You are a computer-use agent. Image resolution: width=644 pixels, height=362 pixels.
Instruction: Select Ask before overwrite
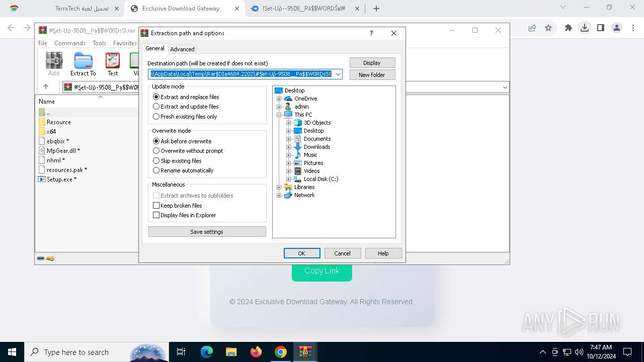pyautogui.click(x=182, y=141)
